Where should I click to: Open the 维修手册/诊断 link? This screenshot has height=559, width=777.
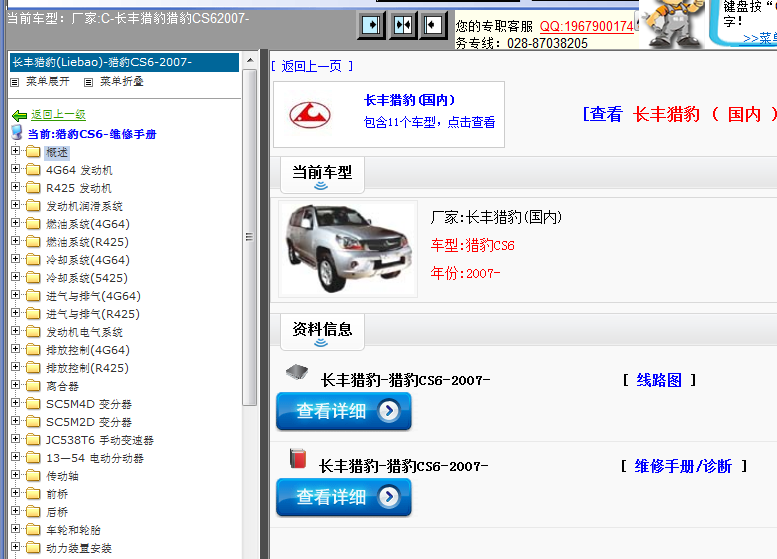pyautogui.click(x=683, y=466)
